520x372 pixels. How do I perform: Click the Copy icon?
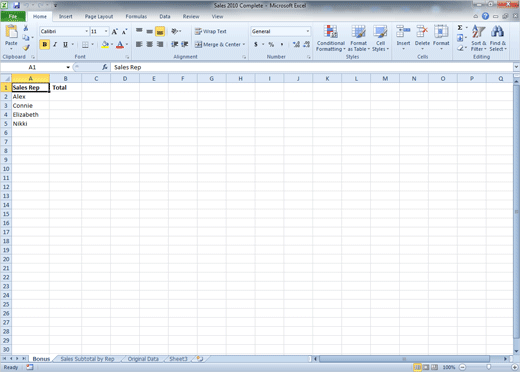26,38
